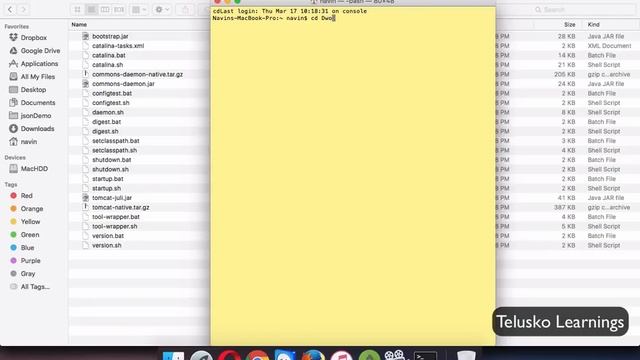Viewport: 640px width, 360px height.
Task: Open iTunes from the Dock
Action: point(341,355)
